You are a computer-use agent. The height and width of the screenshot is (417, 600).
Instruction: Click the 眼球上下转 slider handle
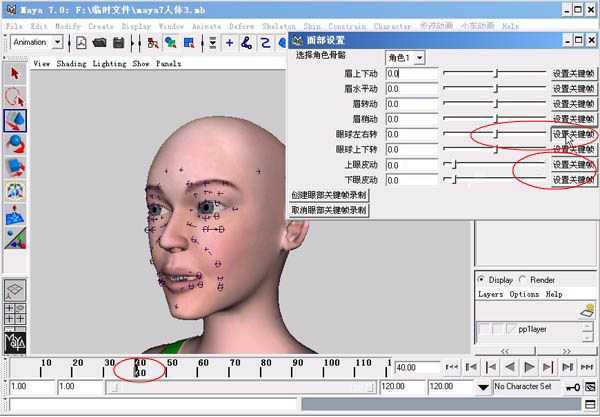[496, 149]
